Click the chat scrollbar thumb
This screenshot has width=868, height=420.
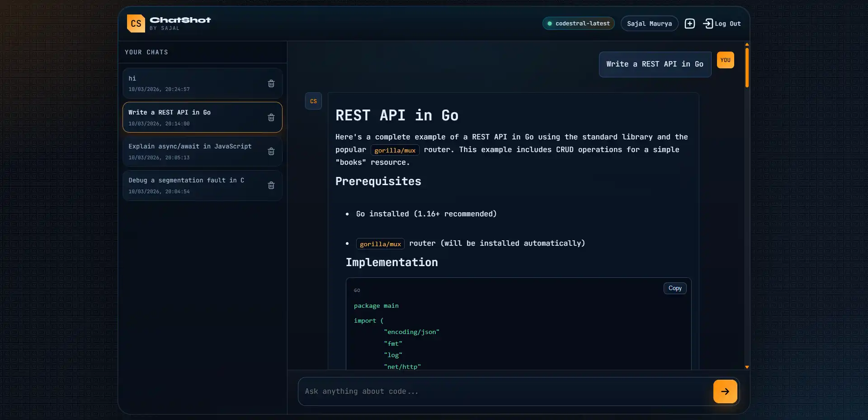point(747,67)
